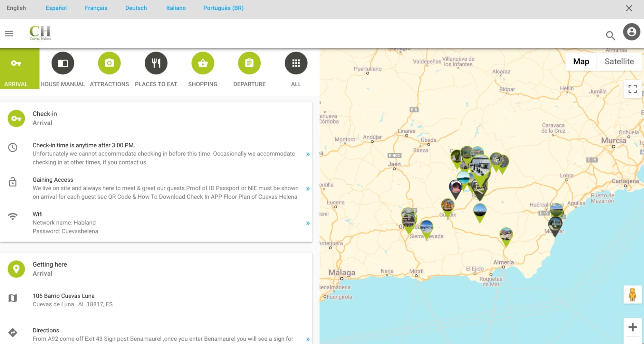644x344 pixels.
Task: Switch to default Map view
Action: 581,62
